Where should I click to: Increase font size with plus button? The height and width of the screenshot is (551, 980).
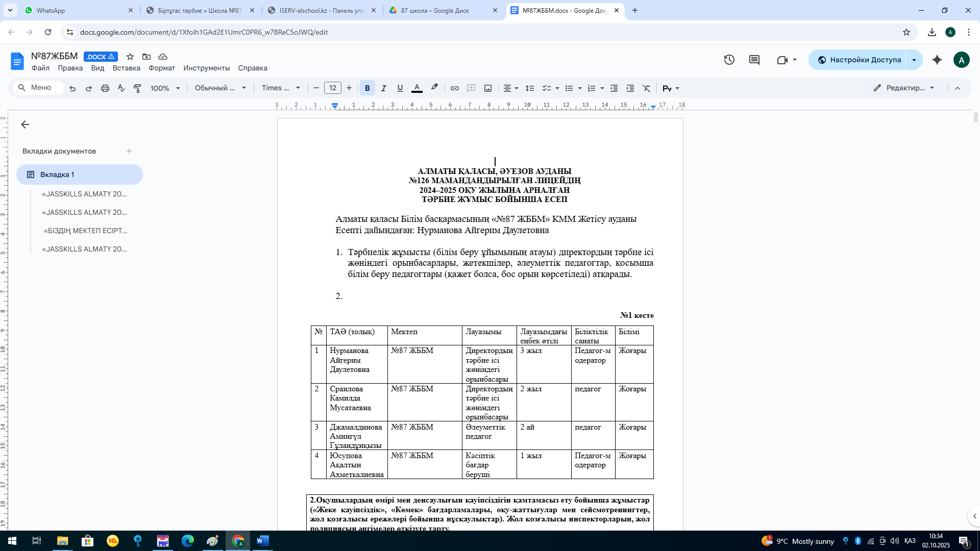pyautogui.click(x=349, y=88)
